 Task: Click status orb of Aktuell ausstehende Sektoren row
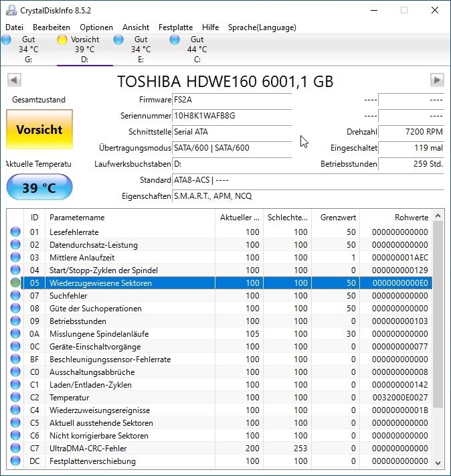[15, 422]
